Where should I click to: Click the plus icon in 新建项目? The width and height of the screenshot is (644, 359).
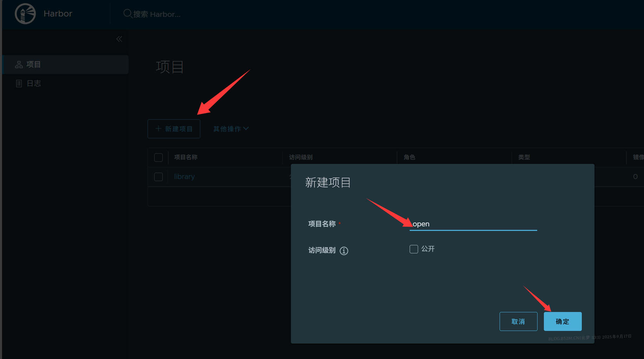[158, 129]
